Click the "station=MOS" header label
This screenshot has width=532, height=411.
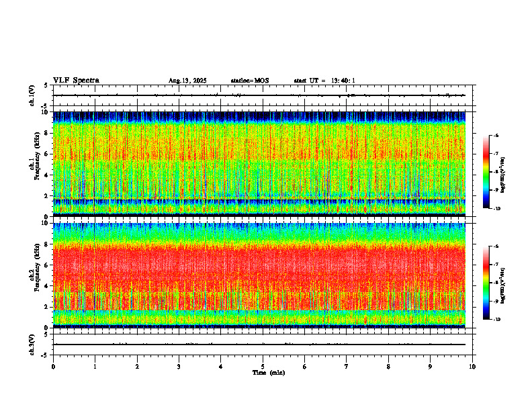point(250,81)
